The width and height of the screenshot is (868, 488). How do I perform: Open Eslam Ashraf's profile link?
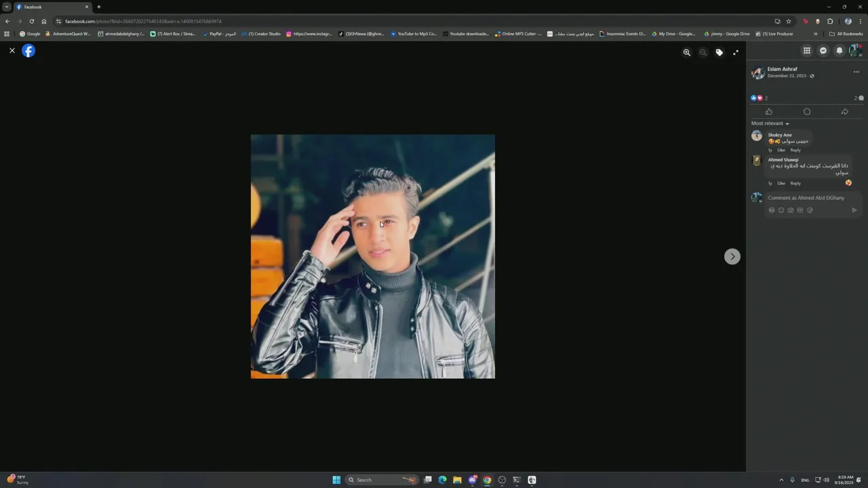pyautogui.click(x=783, y=69)
